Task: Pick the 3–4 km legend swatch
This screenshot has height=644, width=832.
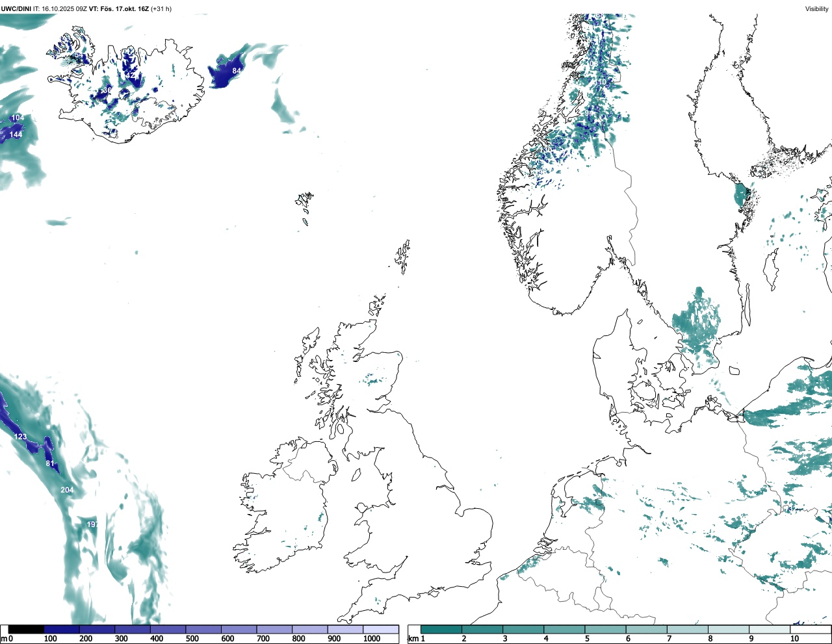Action: click(523, 629)
